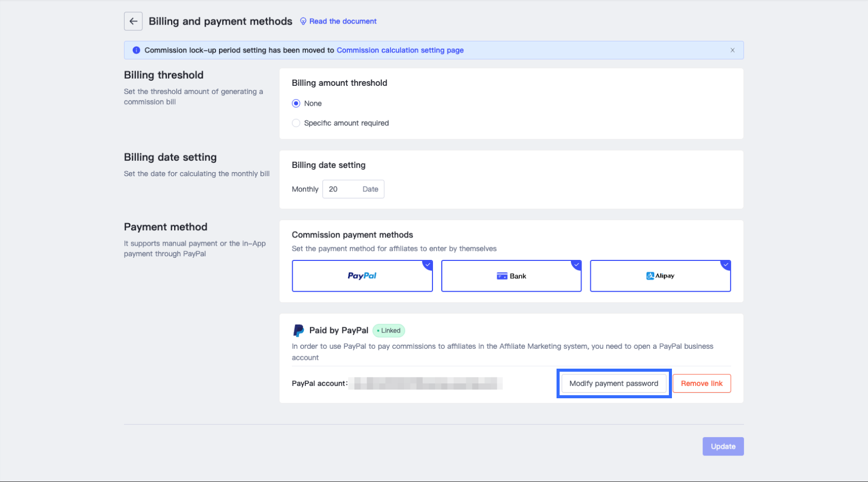This screenshot has height=482, width=868.
Task: Click the Bank card icon
Action: click(x=502, y=276)
